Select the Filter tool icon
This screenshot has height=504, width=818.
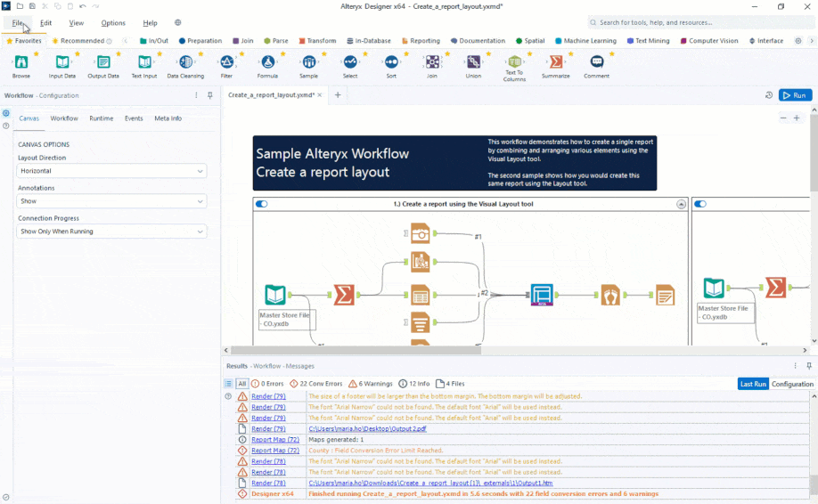(x=226, y=62)
